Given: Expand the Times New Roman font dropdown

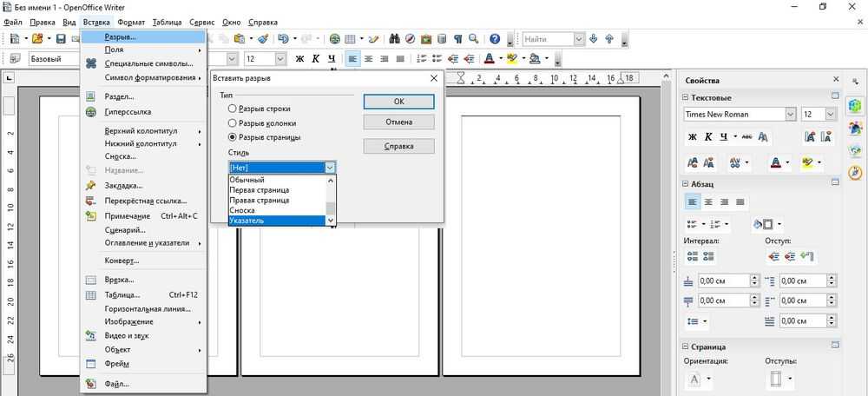Looking at the screenshot, I should 790,115.
